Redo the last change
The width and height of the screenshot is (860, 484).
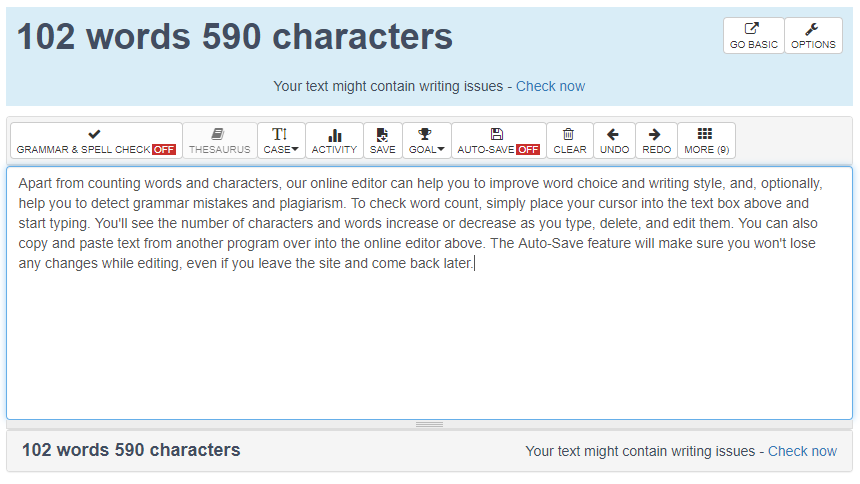657,140
